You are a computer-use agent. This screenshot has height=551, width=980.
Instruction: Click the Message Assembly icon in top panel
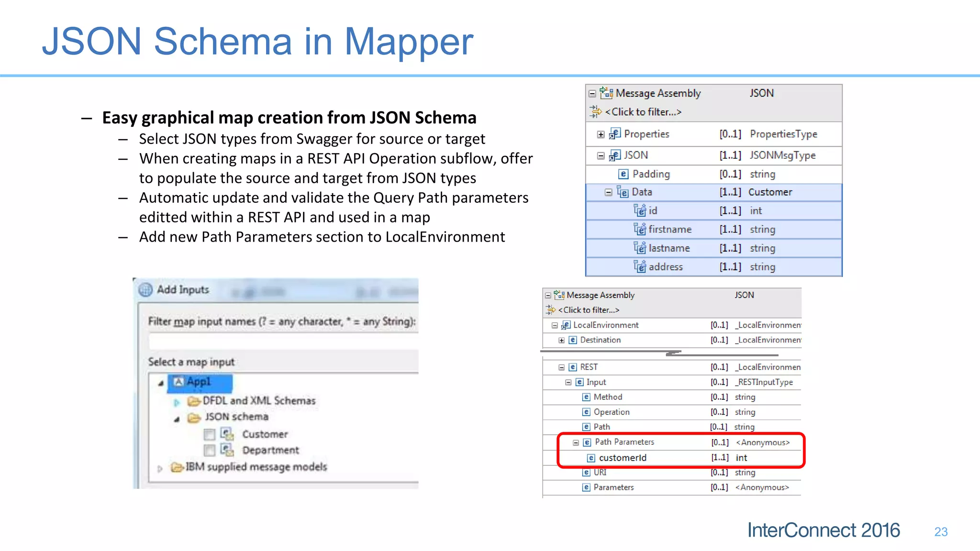[606, 93]
